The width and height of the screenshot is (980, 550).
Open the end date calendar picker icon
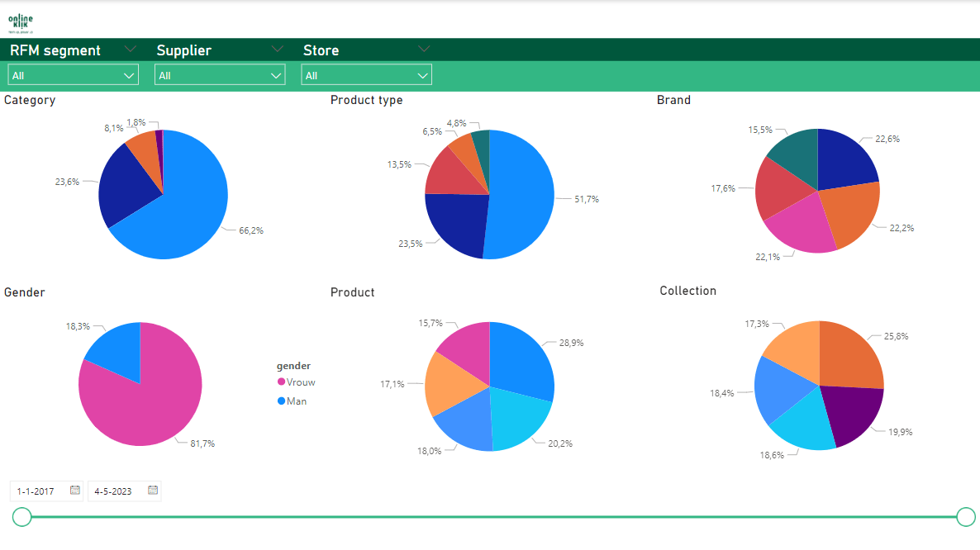pyautogui.click(x=153, y=491)
